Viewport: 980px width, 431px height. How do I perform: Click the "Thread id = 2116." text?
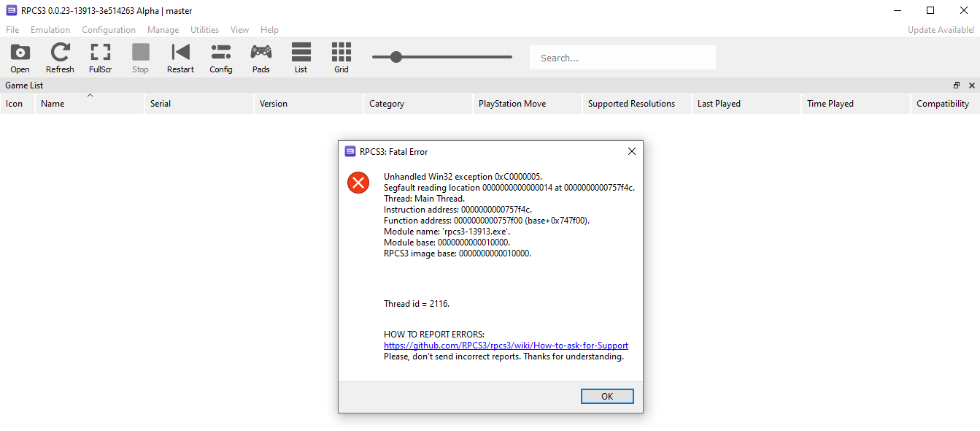tap(417, 304)
